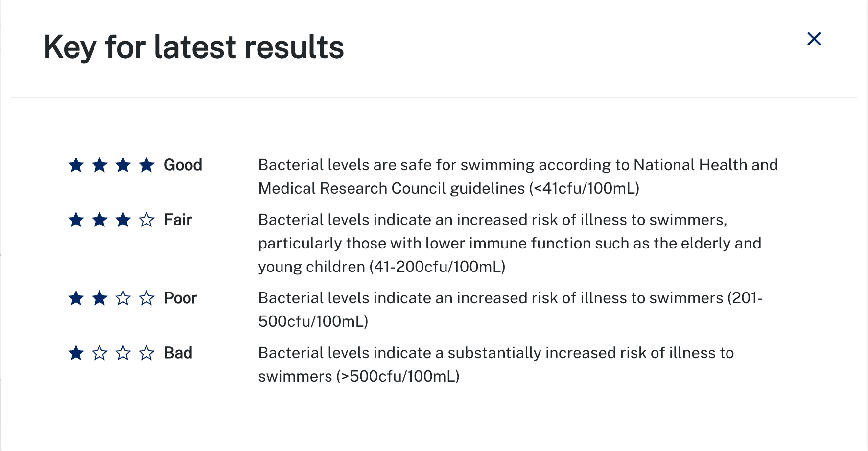This screenshot has width=868, height=451.
Task: Select the Bad rating label
Action: 178,353
